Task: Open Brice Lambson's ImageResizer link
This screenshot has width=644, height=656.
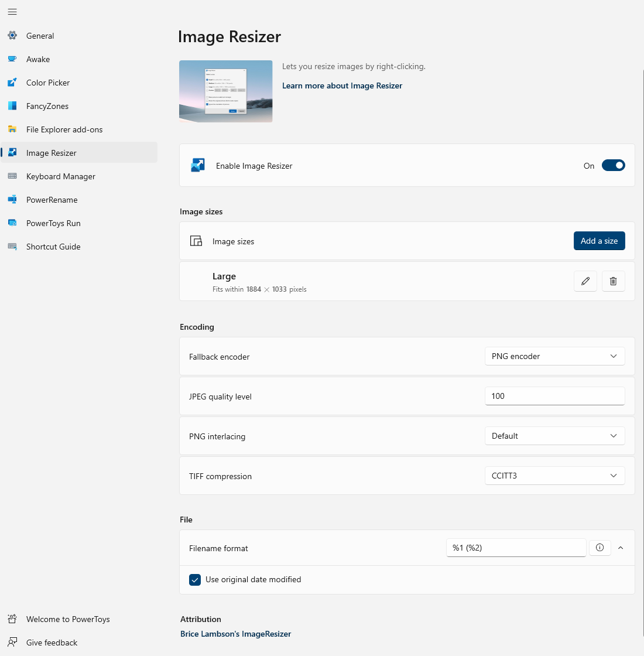Action: (x=235, y=634)
